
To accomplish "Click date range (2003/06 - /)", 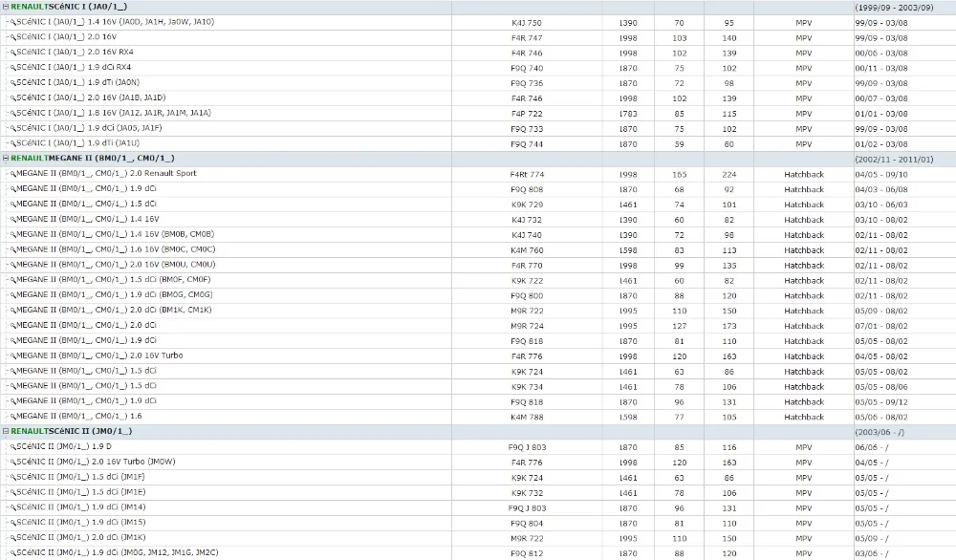I will click(x=880, y=432).
